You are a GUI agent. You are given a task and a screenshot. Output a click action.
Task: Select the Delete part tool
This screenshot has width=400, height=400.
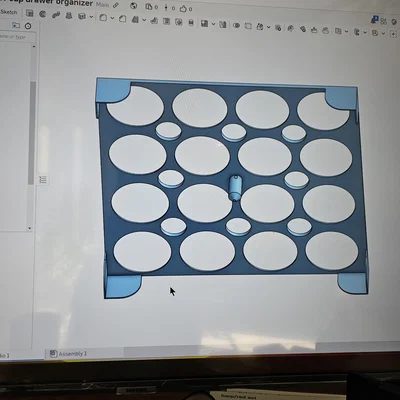point(278,28)
